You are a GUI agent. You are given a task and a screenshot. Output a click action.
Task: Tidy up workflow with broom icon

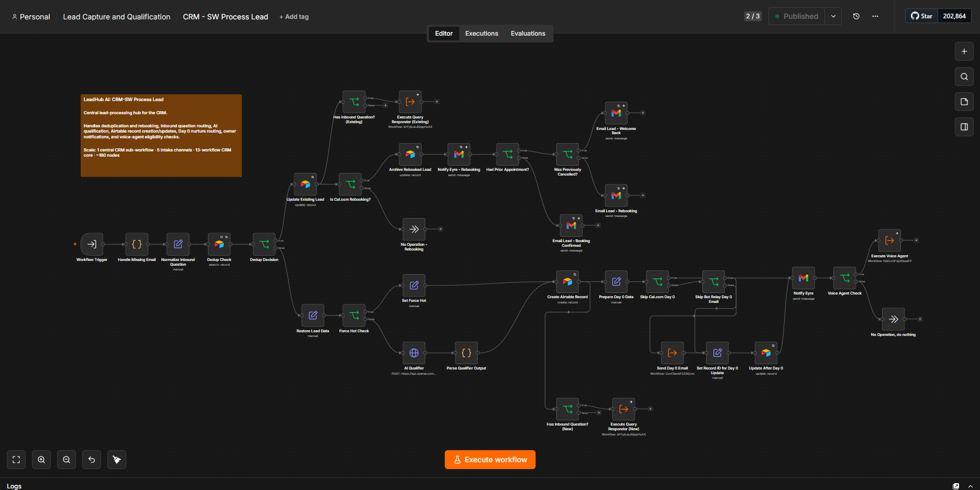[x=117, y=460]
